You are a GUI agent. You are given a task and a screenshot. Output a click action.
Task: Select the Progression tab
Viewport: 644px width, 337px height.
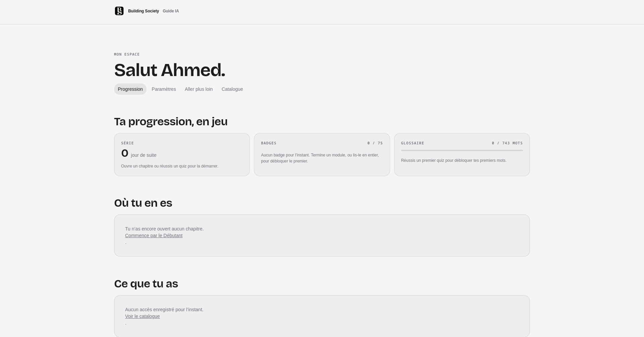click(130, 89)
